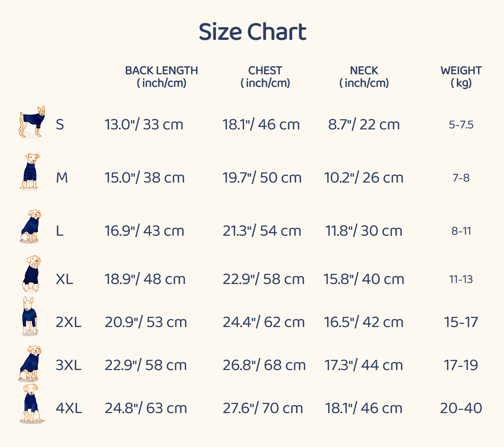Click the Size Chart title
Viewport: 504px width, 447px height.
pyautogui.click(x=252, y=32)
